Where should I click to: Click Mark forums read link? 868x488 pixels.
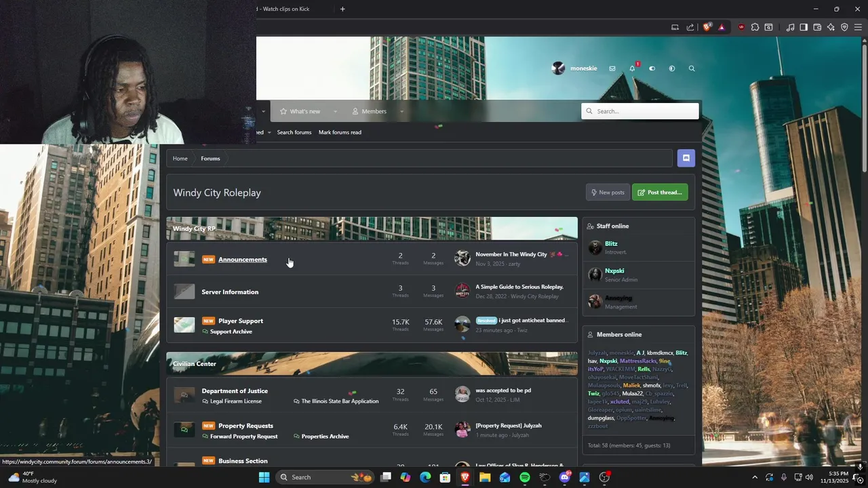[x=340, y=132]
